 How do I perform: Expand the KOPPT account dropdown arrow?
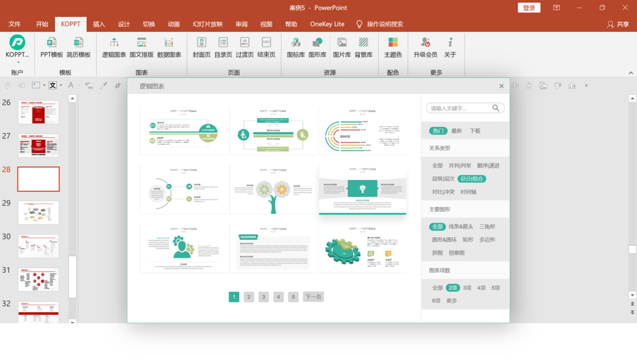click(18, 63)
